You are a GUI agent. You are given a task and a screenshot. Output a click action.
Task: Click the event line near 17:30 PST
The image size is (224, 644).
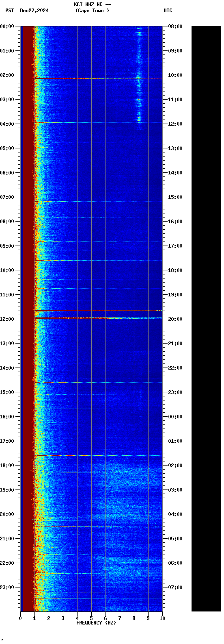pos(99,456)
